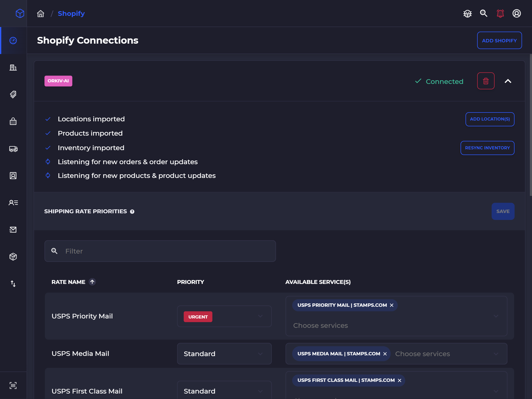The height and width of the screenshot is (399, 532).
Task: Open the delivery truck sidebar icon
Action: tap(13, 149)
